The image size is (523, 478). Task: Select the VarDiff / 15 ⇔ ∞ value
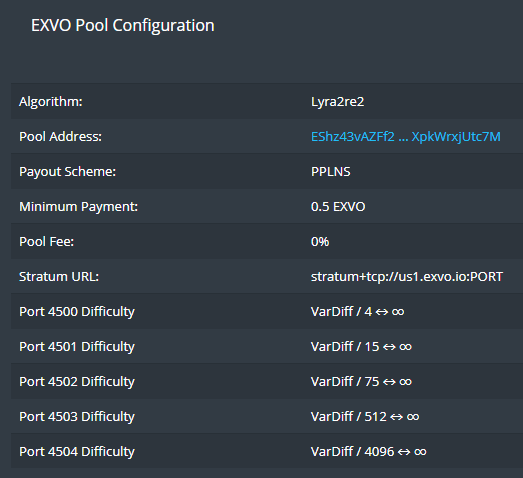[x=361, y=347]
